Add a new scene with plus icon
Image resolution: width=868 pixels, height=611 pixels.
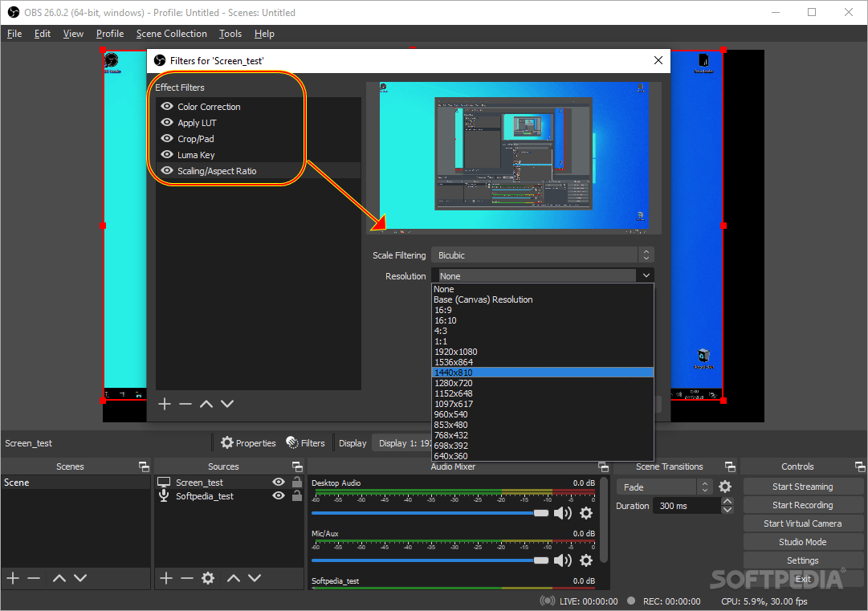[x=13, y=578]
